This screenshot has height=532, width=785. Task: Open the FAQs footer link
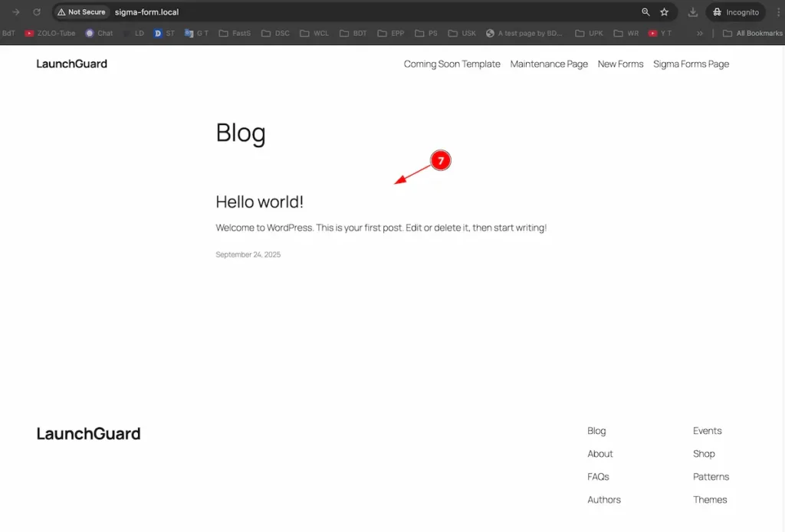click(x=598, y=477)
